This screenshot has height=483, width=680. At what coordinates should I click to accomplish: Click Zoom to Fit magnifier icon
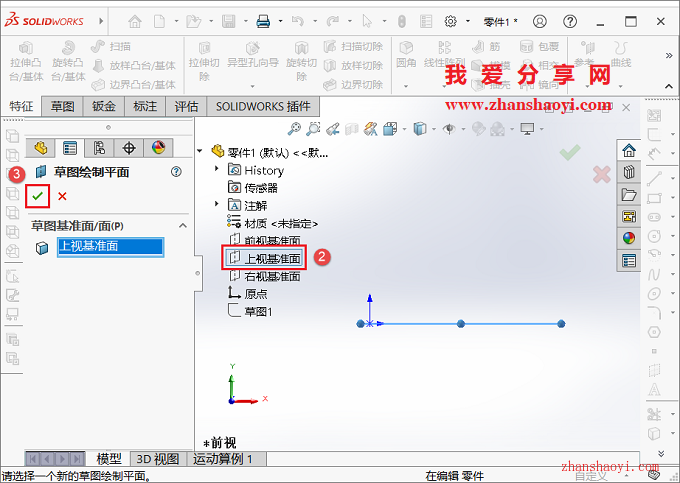point(294,128)
